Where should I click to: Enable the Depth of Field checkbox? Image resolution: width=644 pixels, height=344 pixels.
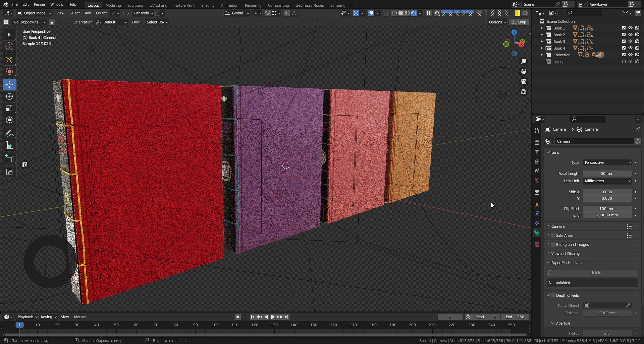[553, 295]
